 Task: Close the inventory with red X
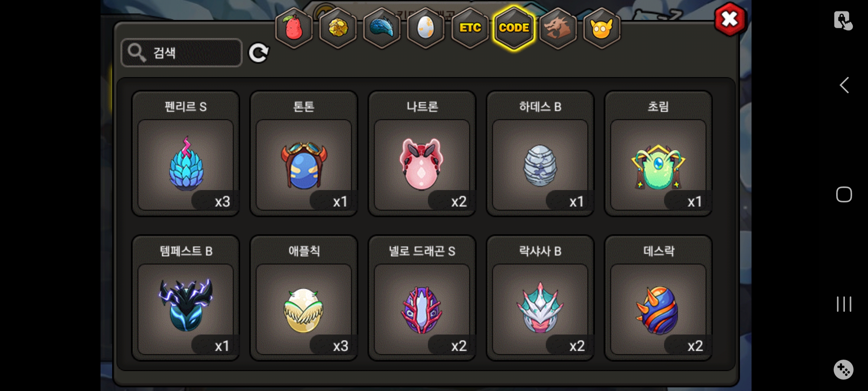[x=730, y=19]
